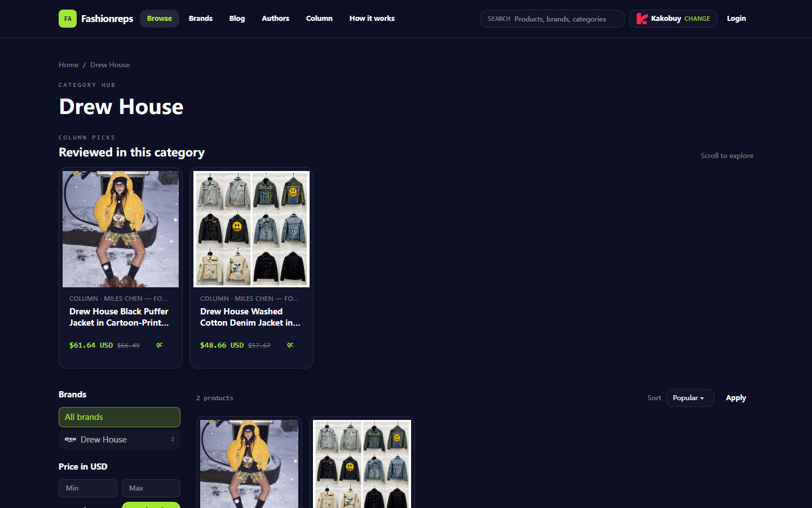Open the Popular sort dropdown
The width and height of the screenshot is (812, 508).
tap(690, 398)
